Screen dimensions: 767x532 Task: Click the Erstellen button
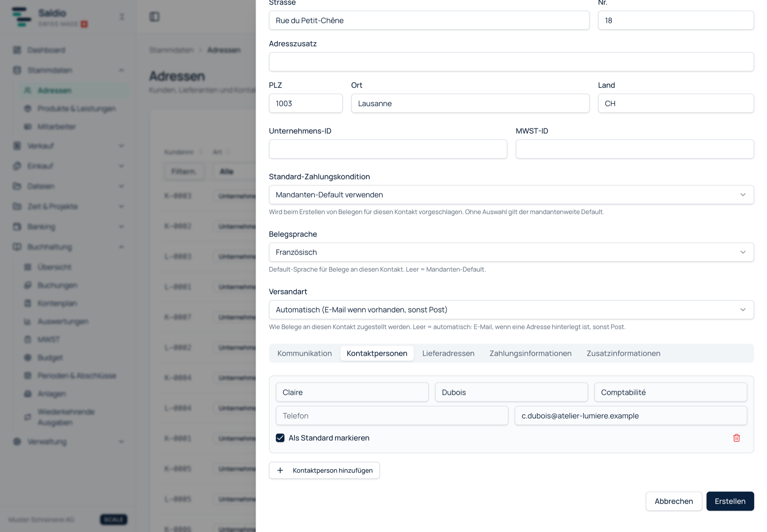730,501
